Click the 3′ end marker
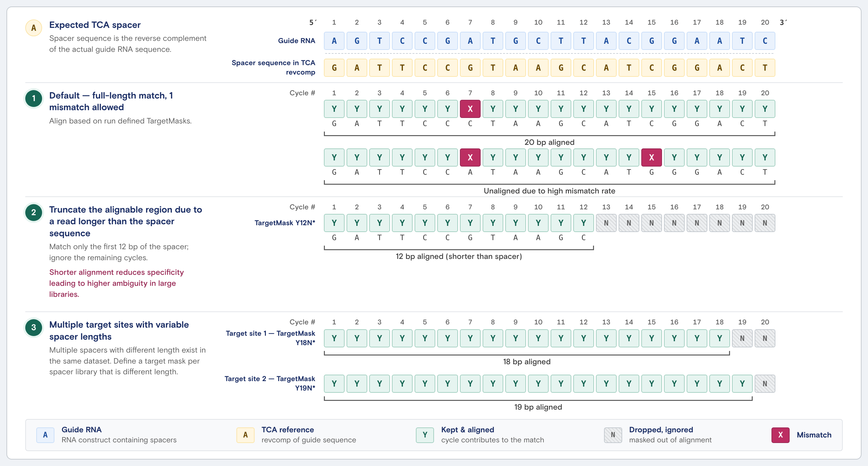 783,22
